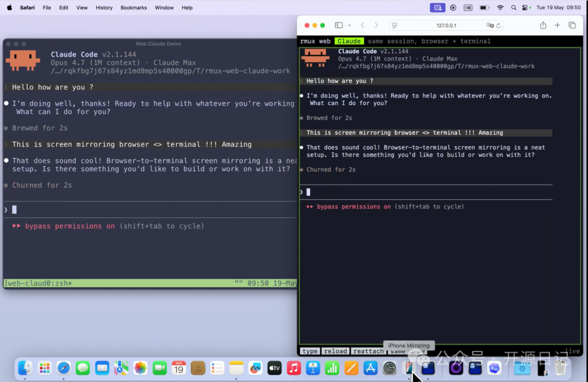Open the page menu icon in address bar
Viewport: 588px width, 382px height.
[x=395, y=25]
